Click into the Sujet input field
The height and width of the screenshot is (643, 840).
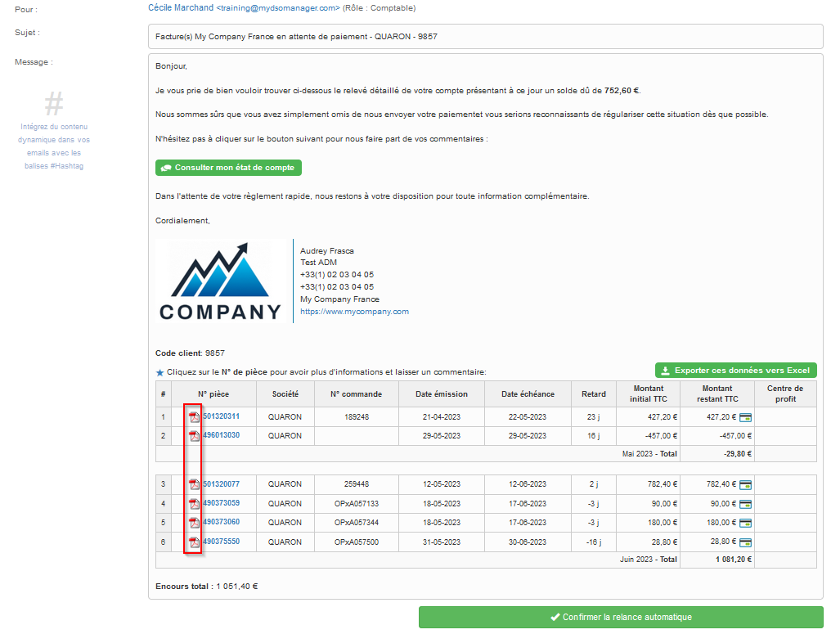pyautogui.click(x=485, y=37)
